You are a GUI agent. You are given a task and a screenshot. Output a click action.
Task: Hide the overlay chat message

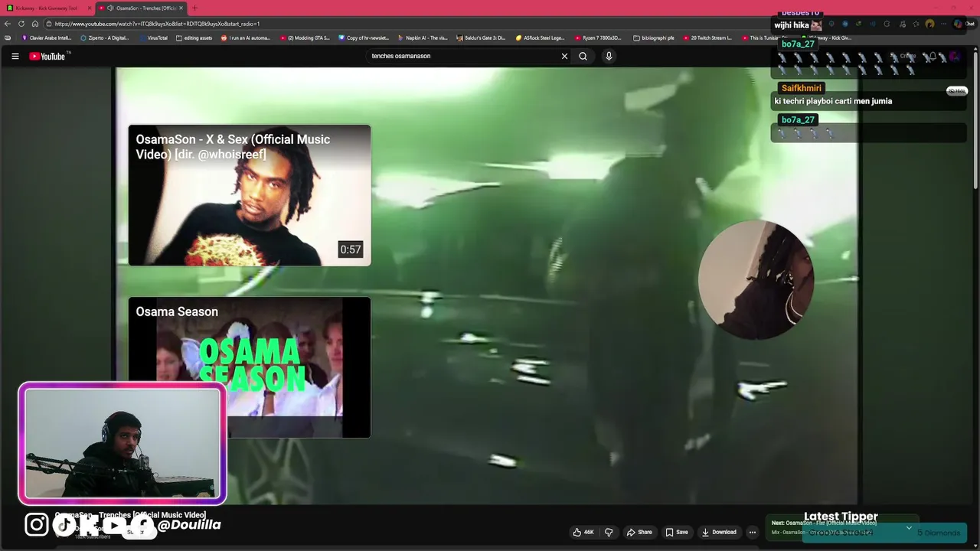[x=956, y=91]
